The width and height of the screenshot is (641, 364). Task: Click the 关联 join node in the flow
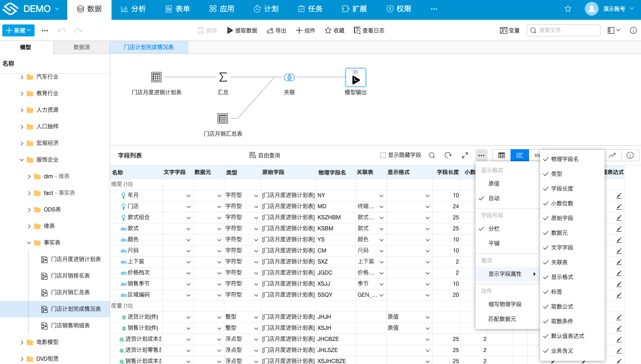pyautogui.click(x=289, y=77)
